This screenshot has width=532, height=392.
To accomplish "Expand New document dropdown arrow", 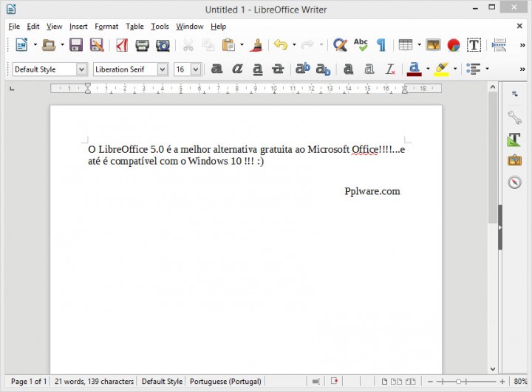I will [x=35, y=45].
